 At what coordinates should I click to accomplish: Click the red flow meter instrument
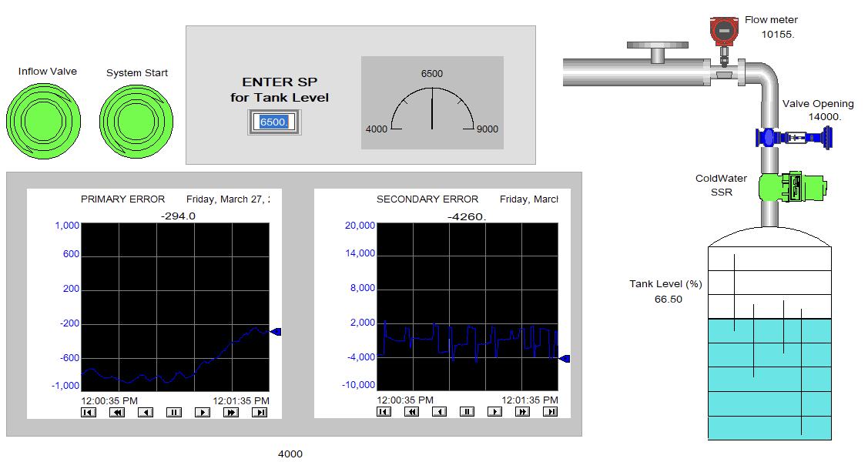[724, 31]
